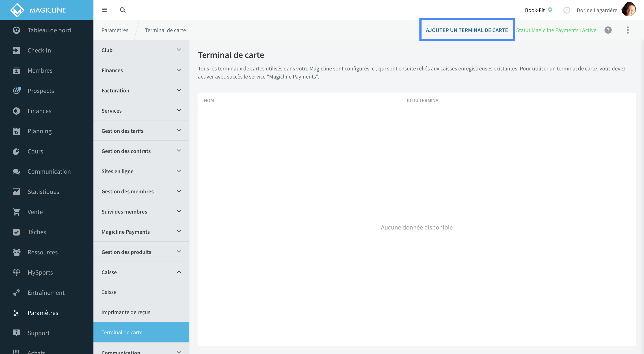644x354 pixels.
Task: Click Dorine Lagardère user name
Action: [x=597, y=10]
